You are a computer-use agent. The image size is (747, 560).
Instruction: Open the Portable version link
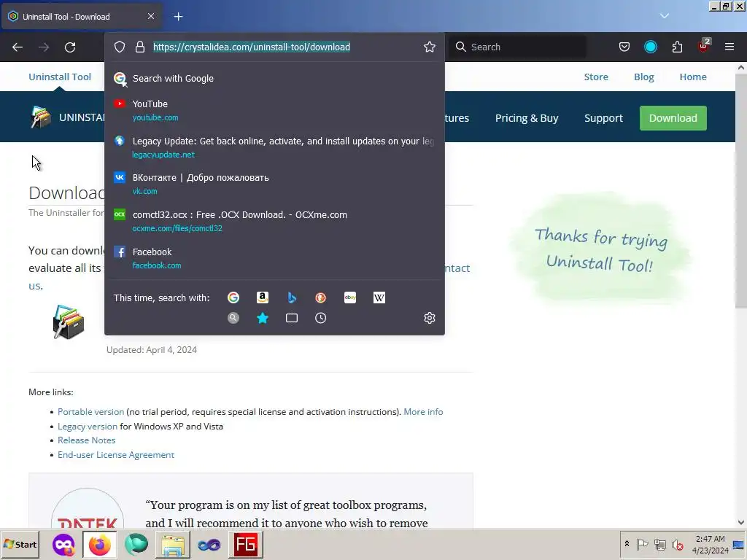coord(90,412)
